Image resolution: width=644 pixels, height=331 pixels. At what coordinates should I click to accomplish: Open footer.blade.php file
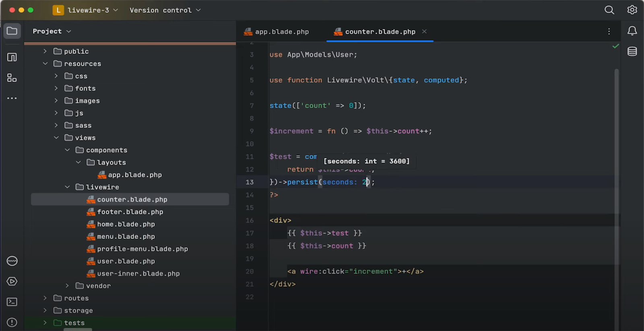(125, 212)
